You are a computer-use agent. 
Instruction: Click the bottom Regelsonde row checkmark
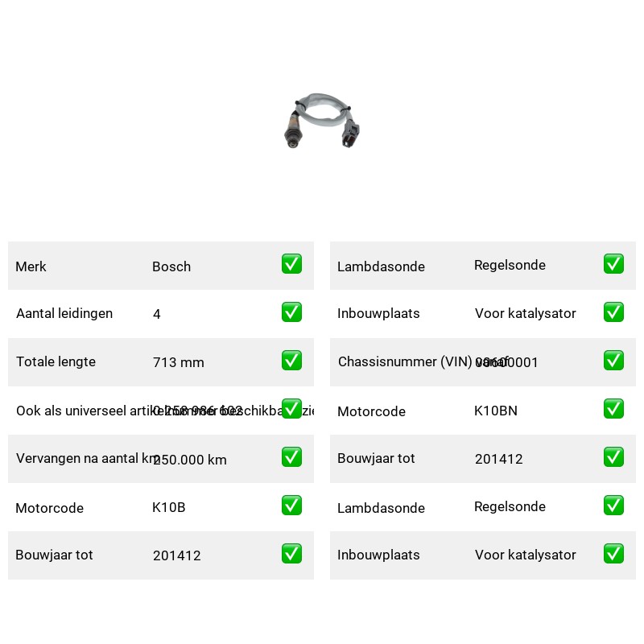click(613, 506)
